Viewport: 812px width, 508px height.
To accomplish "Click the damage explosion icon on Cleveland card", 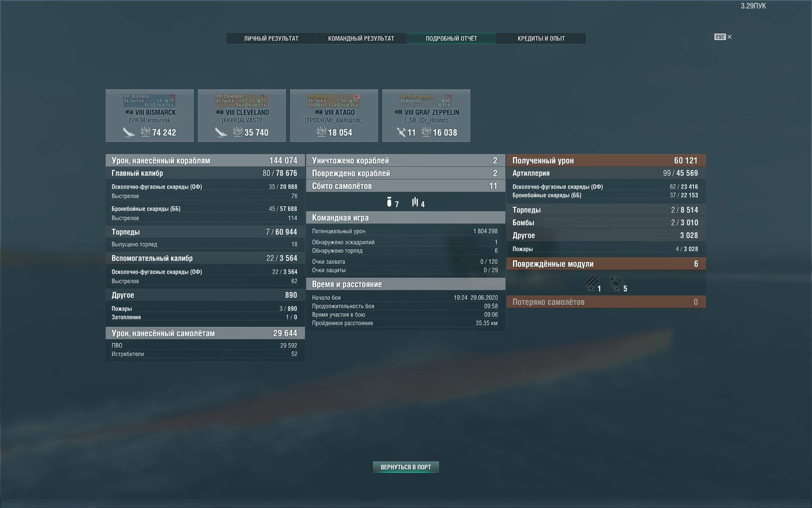I will [237, 132].
